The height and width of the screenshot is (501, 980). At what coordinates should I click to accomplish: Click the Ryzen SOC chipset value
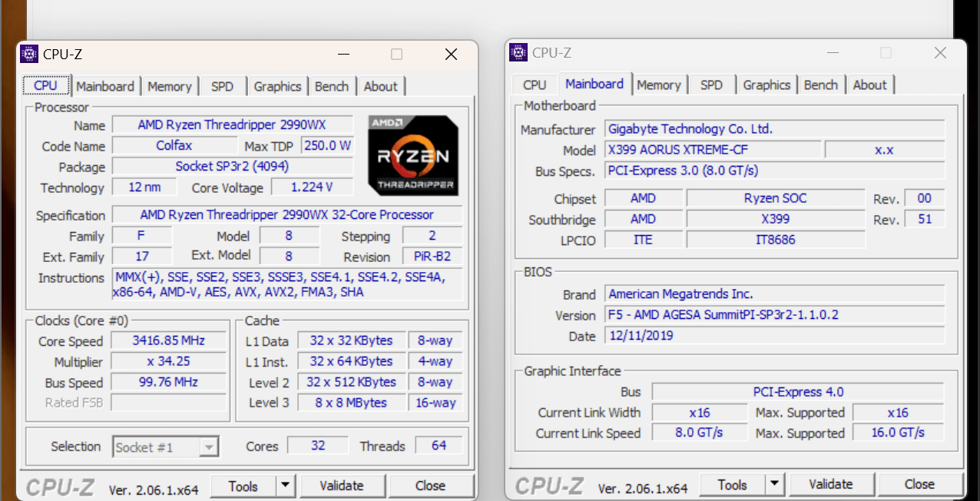(776, 198)
